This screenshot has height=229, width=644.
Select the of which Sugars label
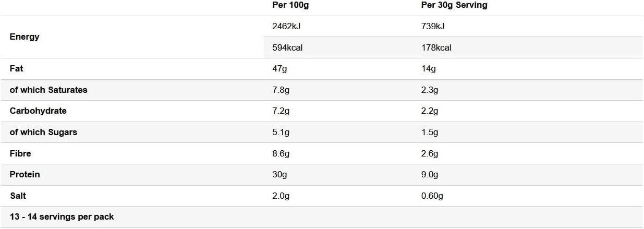coord(43,132)
